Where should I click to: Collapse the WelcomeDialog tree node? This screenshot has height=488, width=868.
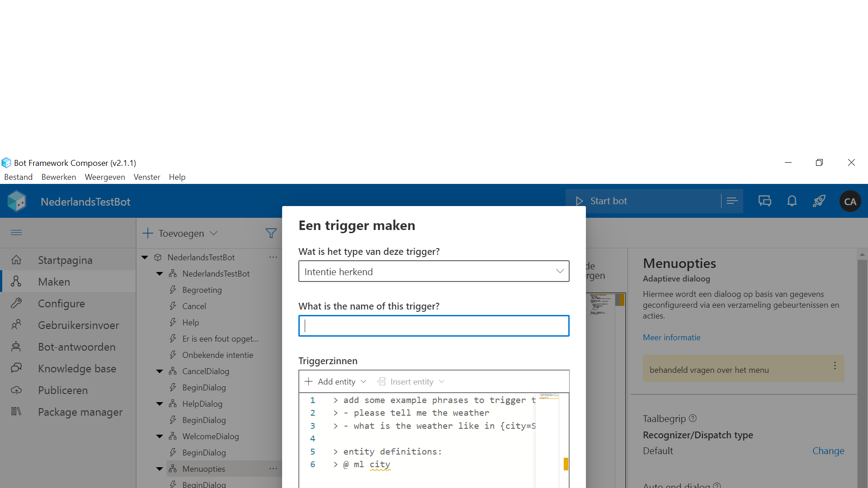(x=160, y=436)
